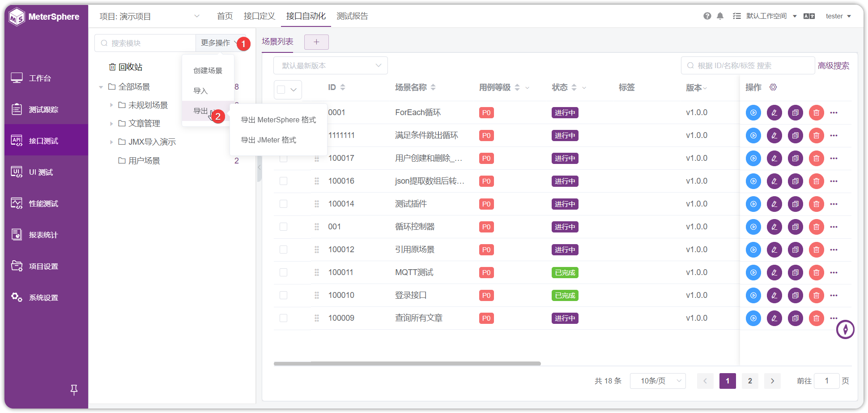Select the header select-all checkbox
The height and width of the screenshot is (413, 868).
click(x=281, y=90)
